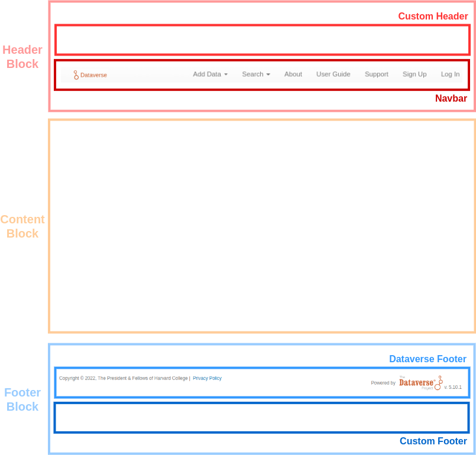Click the Powered by text in footer
This screenshot has height=455, width=476.
click(x=383, y=383)
